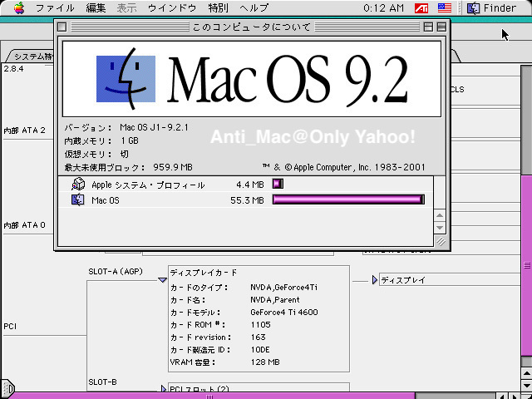532x399 pixels.
Task: Open the Finder application menu
Action: pyautogui.click(x=491, y=7)
